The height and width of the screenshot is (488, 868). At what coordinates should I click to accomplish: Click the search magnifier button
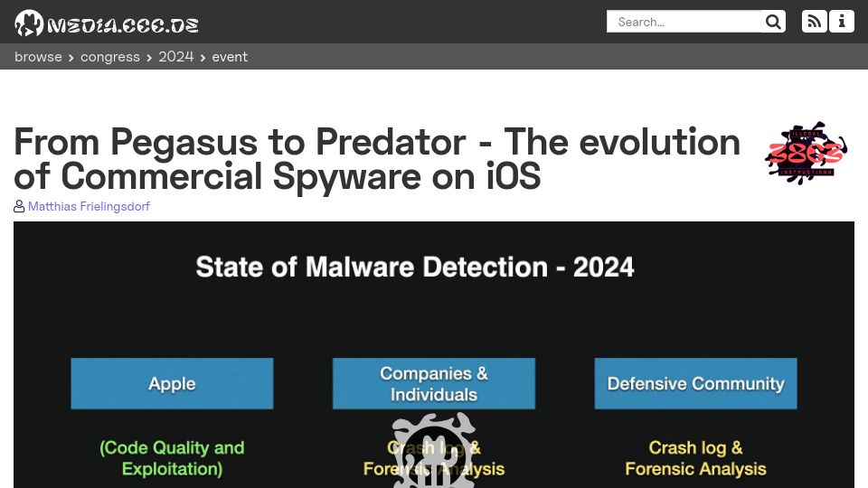(773, 22)
